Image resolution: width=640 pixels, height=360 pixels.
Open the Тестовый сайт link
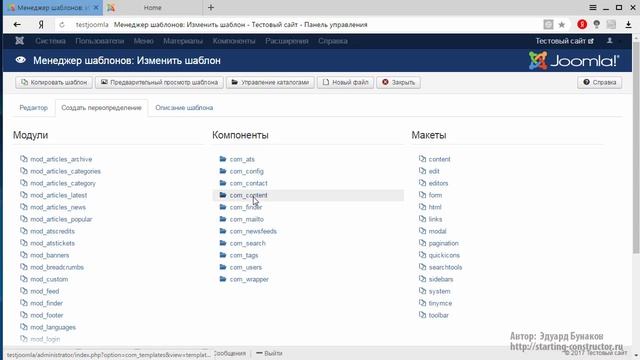564,41
